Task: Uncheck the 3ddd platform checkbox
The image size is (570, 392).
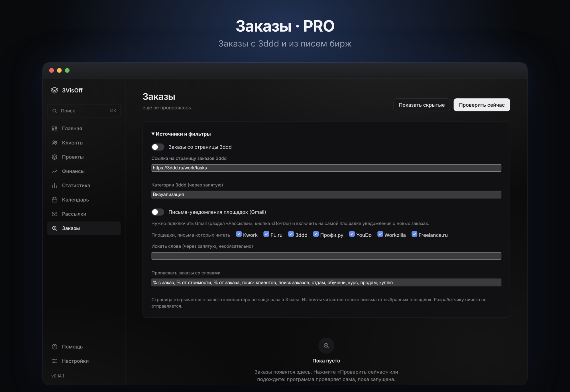Action: 291,234
